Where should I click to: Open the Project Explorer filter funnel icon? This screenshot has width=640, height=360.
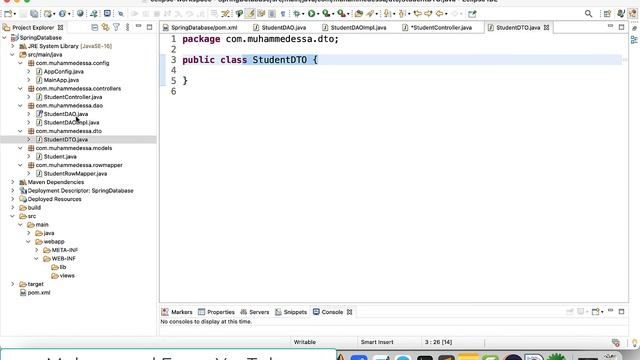[116, 27]
